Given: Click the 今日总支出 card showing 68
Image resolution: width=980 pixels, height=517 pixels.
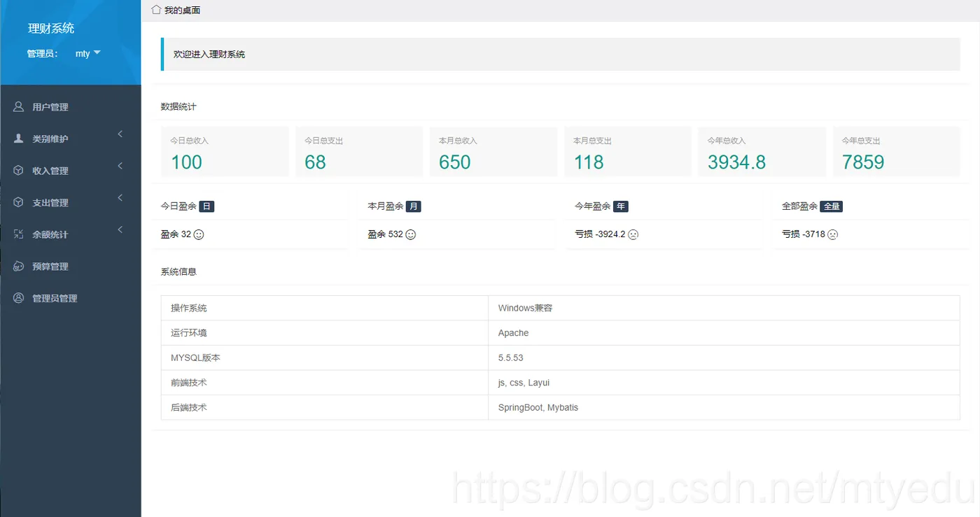Looking at the screenshot, I should (359, 152).
